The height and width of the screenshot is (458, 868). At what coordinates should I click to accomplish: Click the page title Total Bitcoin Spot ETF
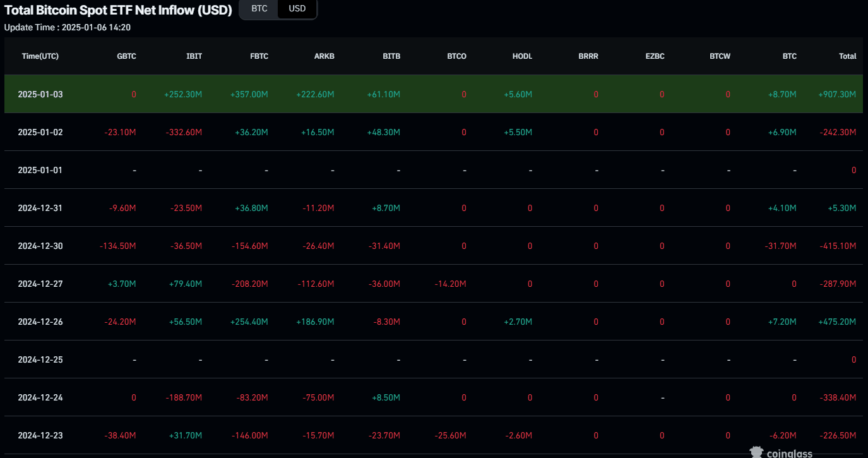click(x=118, y=10)
